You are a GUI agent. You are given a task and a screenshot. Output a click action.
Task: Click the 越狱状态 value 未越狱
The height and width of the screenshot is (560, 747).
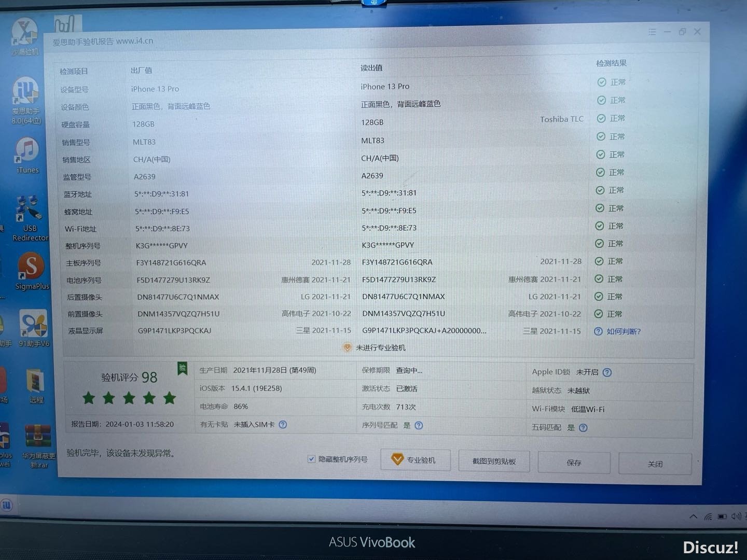578,390
